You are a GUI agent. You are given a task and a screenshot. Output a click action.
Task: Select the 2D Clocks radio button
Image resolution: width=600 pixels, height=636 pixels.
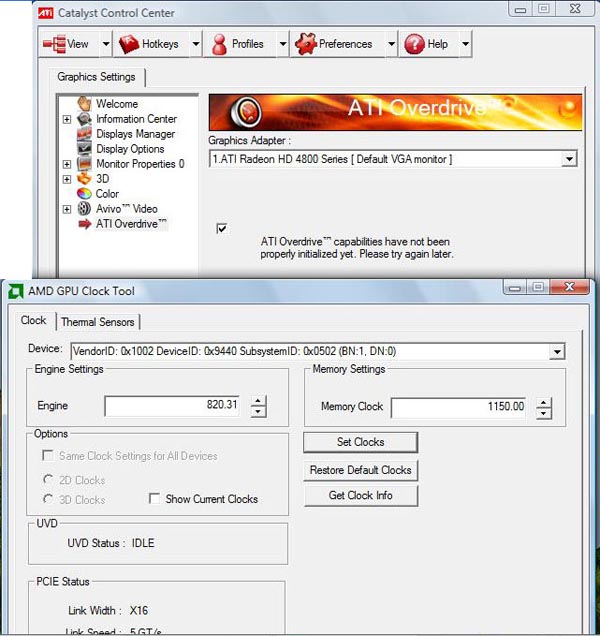click(x=48, y=479)
